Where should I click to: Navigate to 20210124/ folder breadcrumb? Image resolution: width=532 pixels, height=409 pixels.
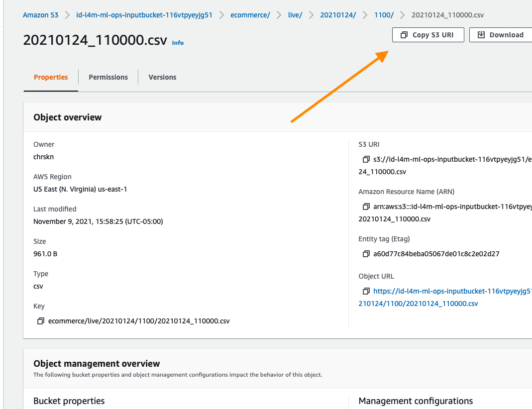point(338,15)
